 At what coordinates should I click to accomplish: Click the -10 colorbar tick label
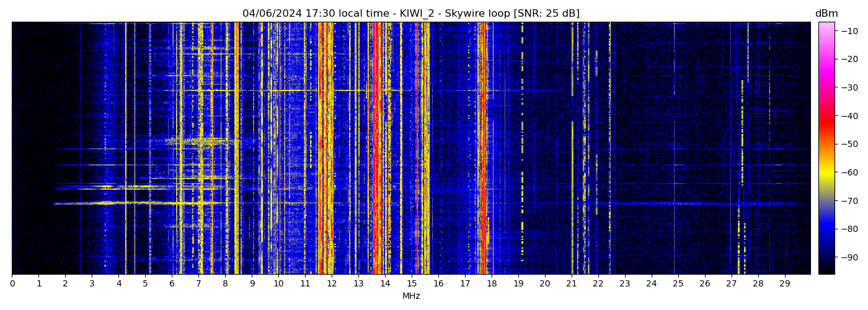849,31
